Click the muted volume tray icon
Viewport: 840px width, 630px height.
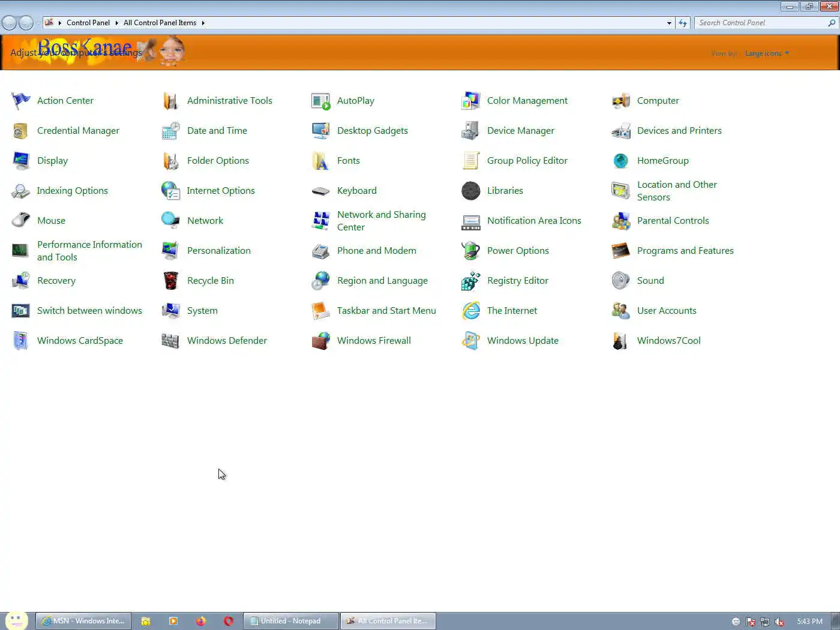point(779,622)
